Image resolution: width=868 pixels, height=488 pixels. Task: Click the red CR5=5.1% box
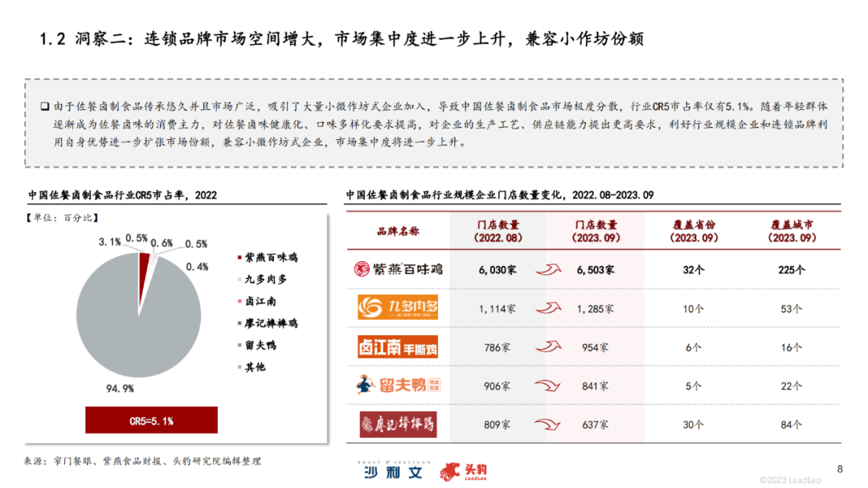click(x=151, y=420)
